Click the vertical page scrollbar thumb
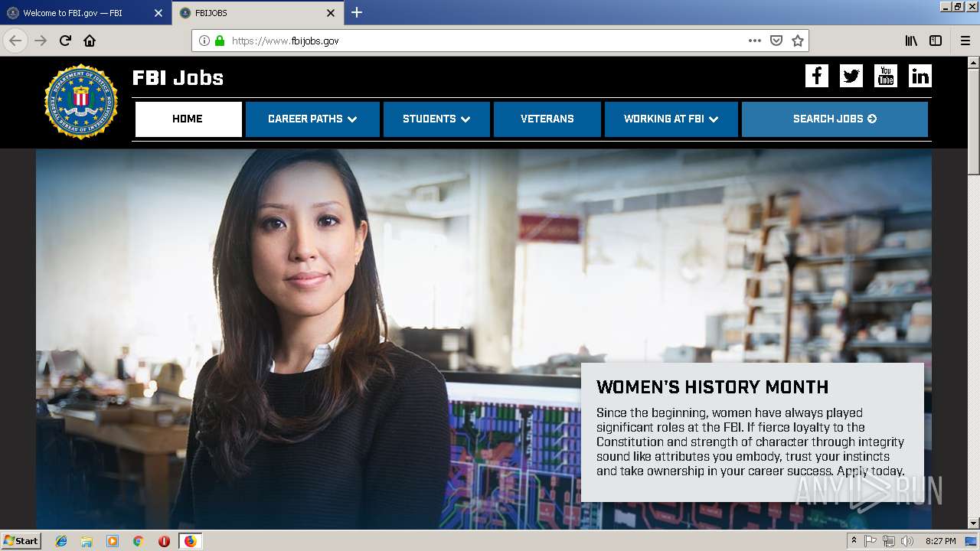This screenshot has height=551, width=980. coord(973,122)
